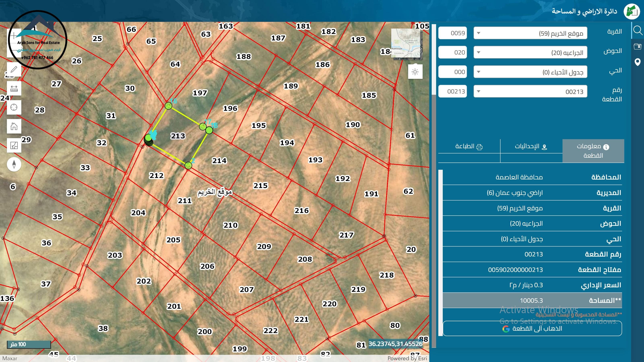Open the ruler measurement tool
The height and width of the screenshot is (362, 644).
[14, 88]
